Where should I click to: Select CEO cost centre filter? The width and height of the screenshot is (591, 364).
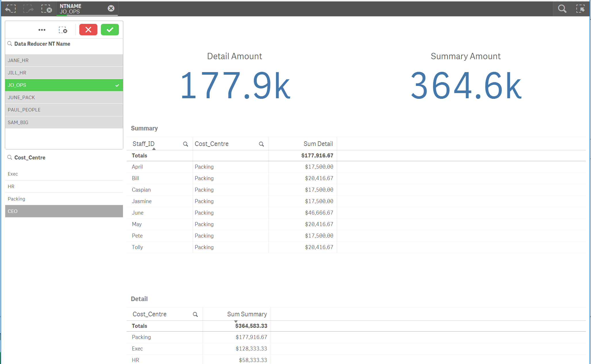64,211
